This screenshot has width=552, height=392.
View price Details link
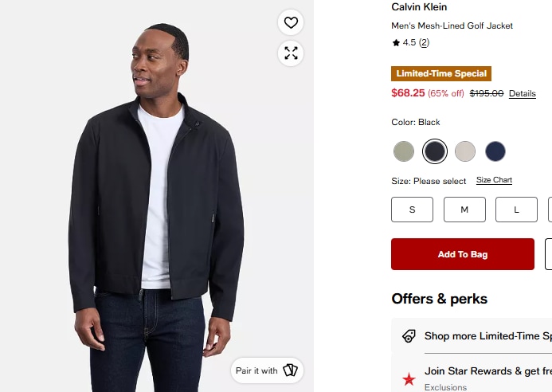coord(523,94)
